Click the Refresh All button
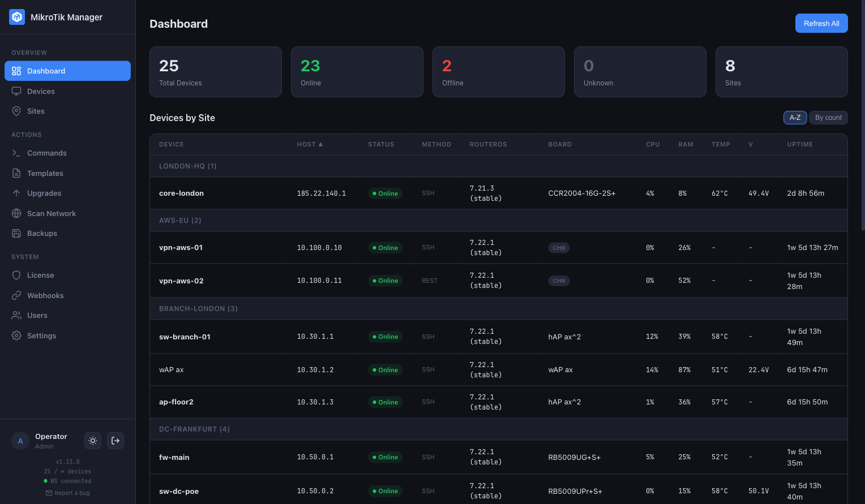 (x=821, y=23)
